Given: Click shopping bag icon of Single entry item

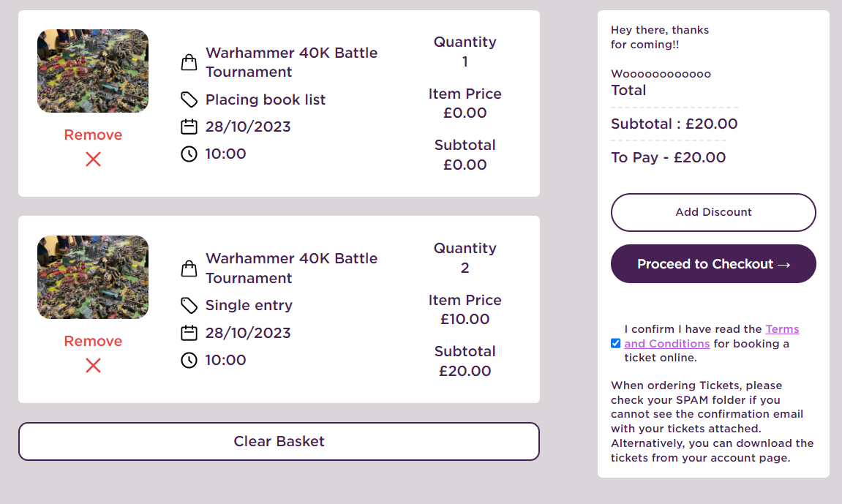Looking at the screenshot, I should click(x=189, y=268).
